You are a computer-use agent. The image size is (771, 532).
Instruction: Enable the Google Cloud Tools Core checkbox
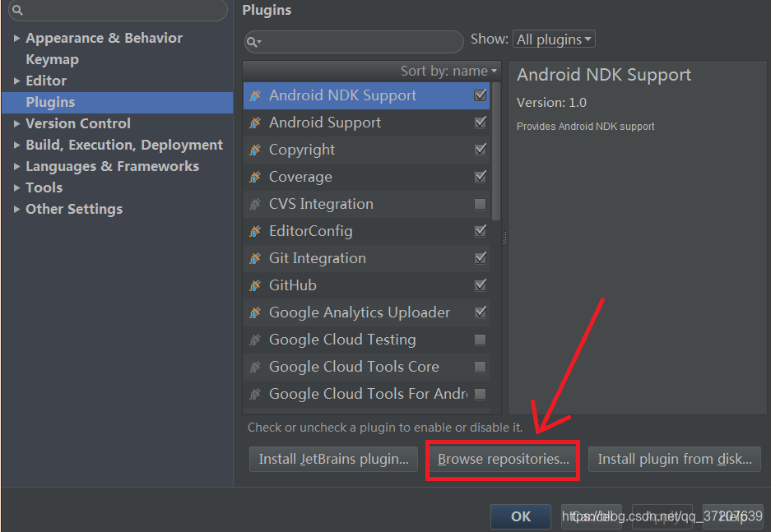pyautogui.click(x=481, y=367)
